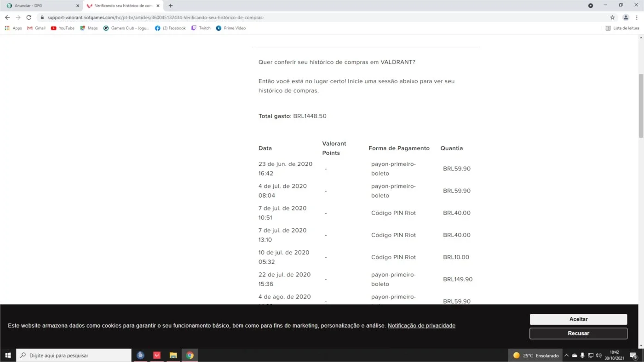
Task: Click the Quer conferir seu histórico paragraph
Action: (337, 62)
